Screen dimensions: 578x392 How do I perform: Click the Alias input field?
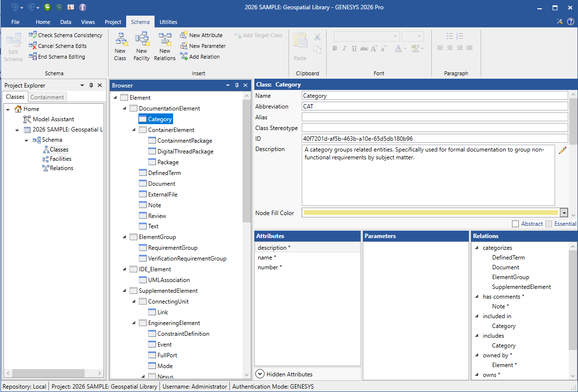pos(434,117)
